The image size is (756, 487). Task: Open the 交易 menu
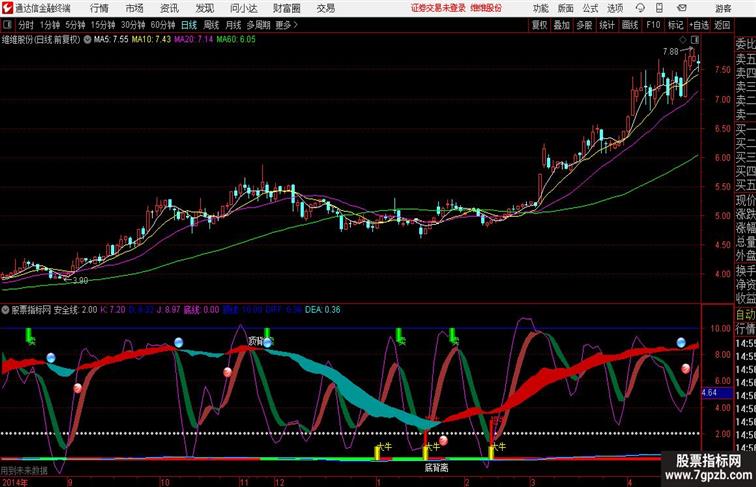[325, 8]
